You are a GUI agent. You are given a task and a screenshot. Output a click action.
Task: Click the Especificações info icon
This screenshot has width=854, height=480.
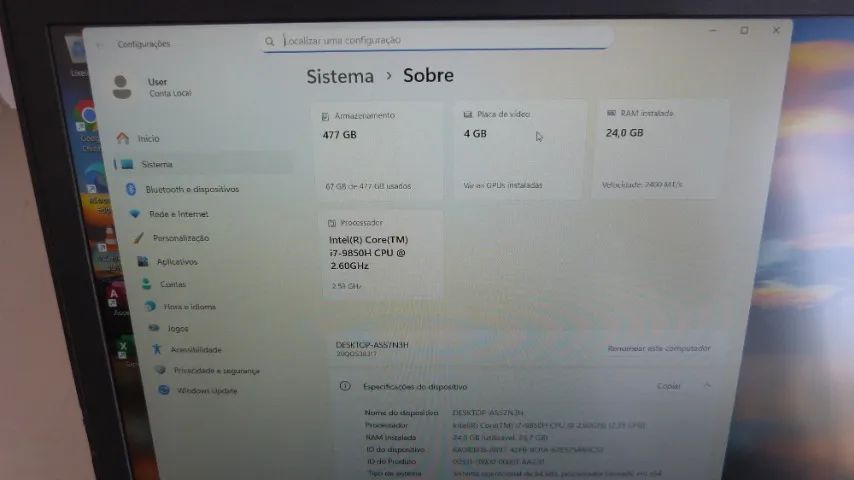coord(345,386)
